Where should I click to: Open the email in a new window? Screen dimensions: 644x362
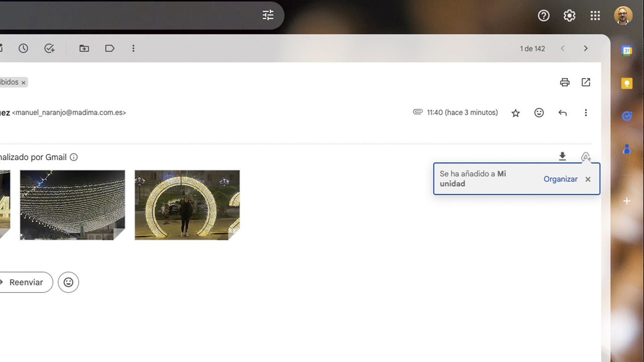586,82
